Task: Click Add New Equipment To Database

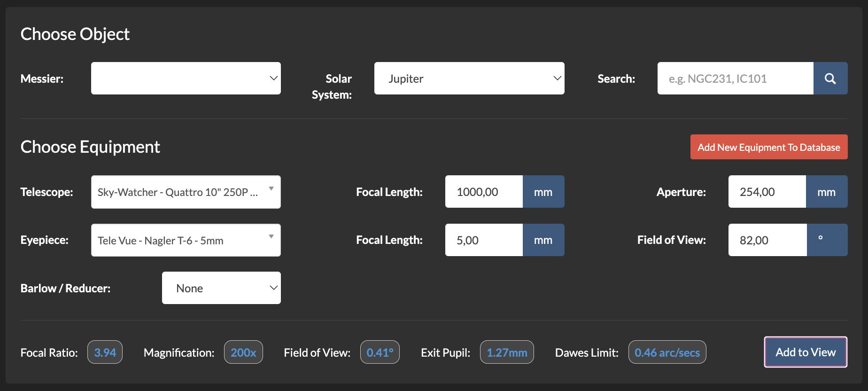Action: coord(769,147)
